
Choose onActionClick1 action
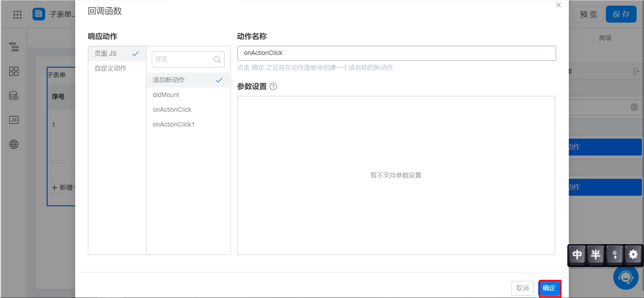[188, 124]
